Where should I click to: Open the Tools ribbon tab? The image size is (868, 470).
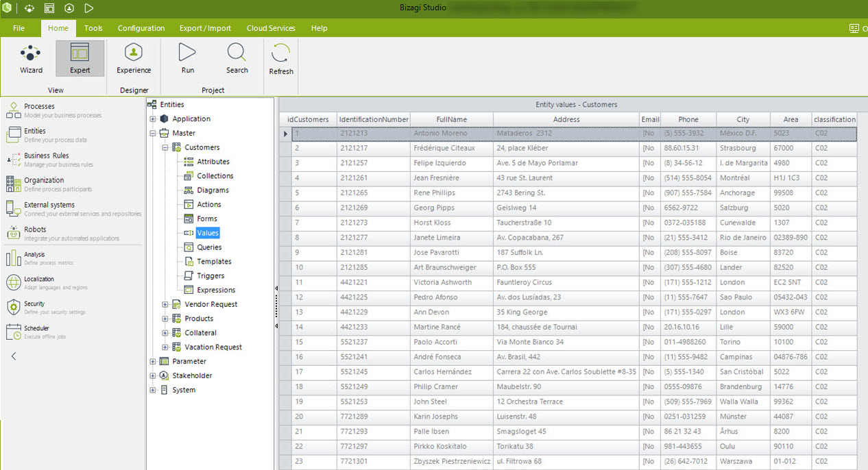(x=93, y=28)
